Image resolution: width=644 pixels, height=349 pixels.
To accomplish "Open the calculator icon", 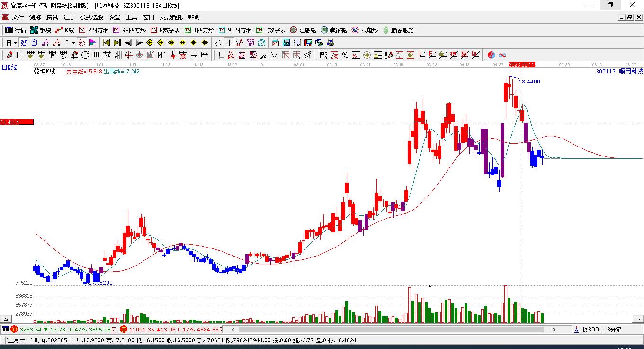I will (x=286, y=43).
